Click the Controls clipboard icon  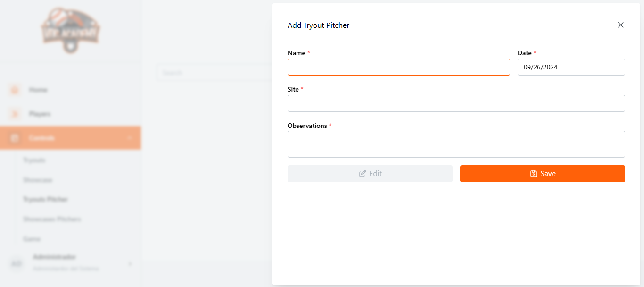pos(15,138)
